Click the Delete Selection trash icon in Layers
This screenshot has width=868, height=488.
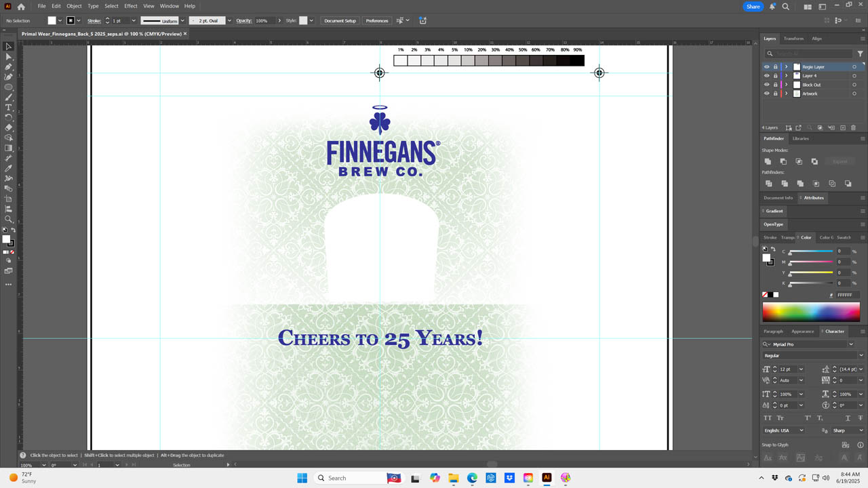[853, 127]
